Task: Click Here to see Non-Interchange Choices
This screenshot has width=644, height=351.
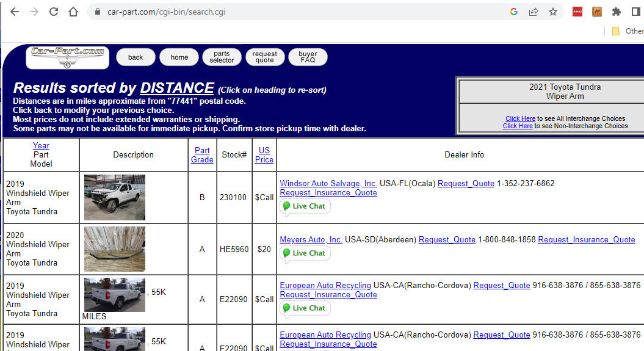Action: (518, 126)
